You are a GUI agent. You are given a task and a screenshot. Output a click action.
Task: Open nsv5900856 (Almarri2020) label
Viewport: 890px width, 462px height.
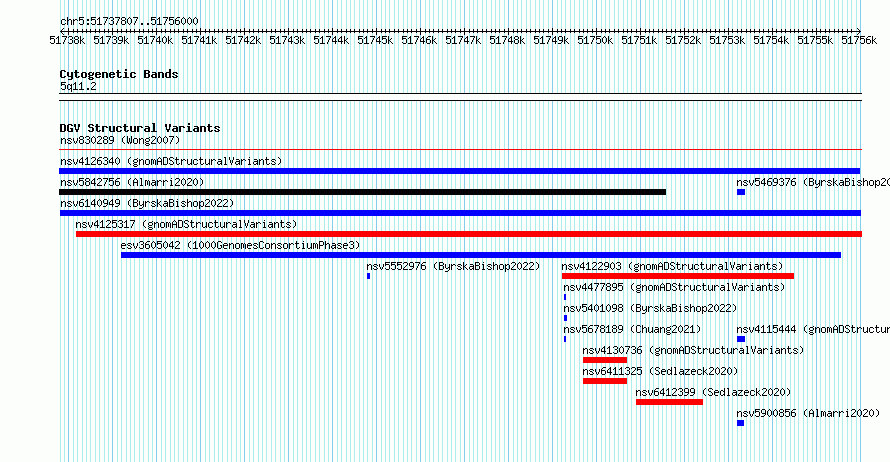click(x=808, y=413)
